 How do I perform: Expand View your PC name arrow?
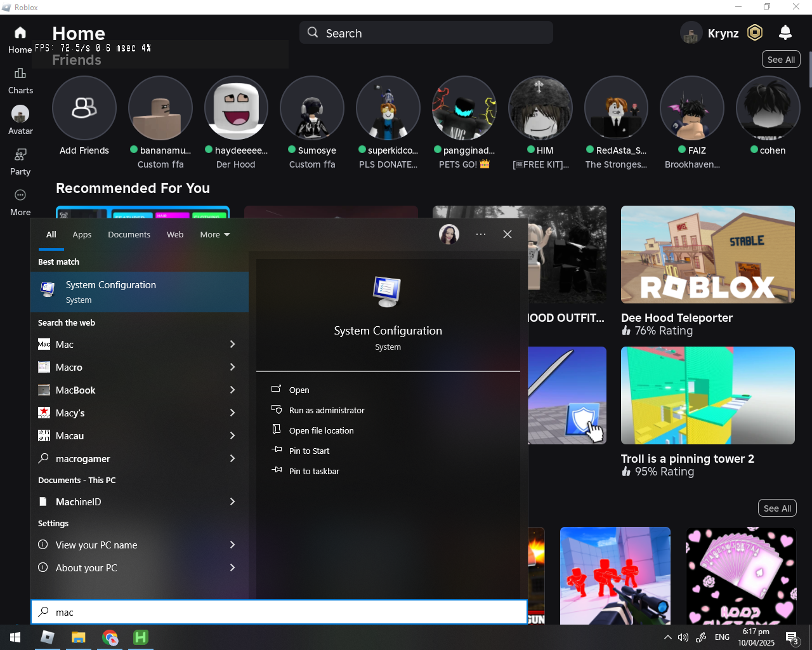click(232, 545)
